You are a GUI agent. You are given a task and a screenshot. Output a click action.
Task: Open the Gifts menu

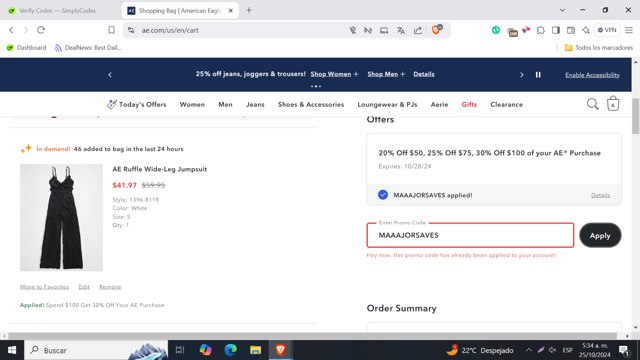tap(469, 104)
